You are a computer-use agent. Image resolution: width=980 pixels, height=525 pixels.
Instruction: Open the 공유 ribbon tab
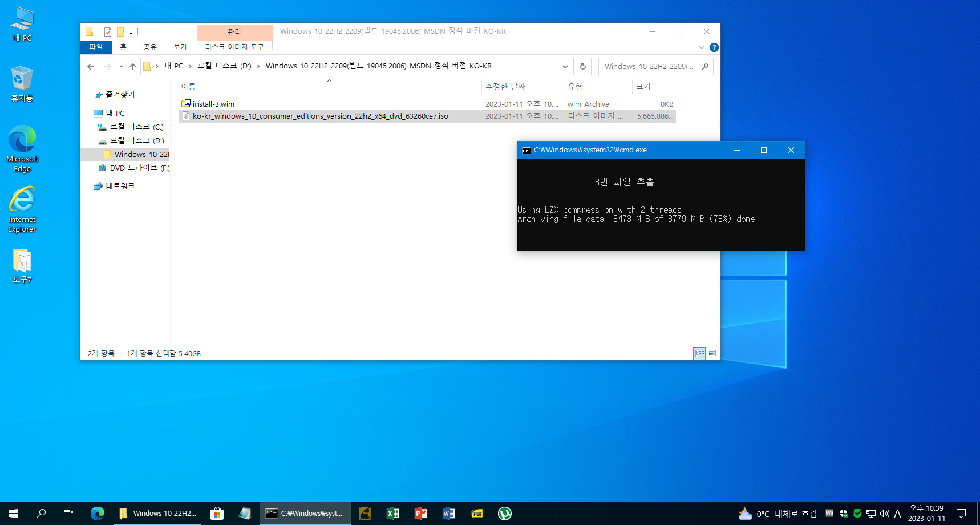[x=150, y=47]
